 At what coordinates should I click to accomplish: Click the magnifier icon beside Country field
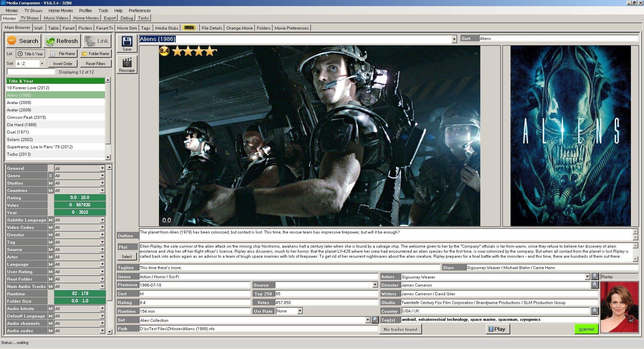point(595,311)
